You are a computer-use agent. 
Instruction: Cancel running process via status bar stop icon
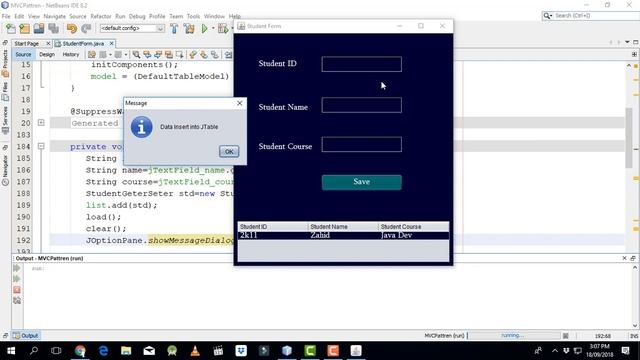click(x=565, y=336)
